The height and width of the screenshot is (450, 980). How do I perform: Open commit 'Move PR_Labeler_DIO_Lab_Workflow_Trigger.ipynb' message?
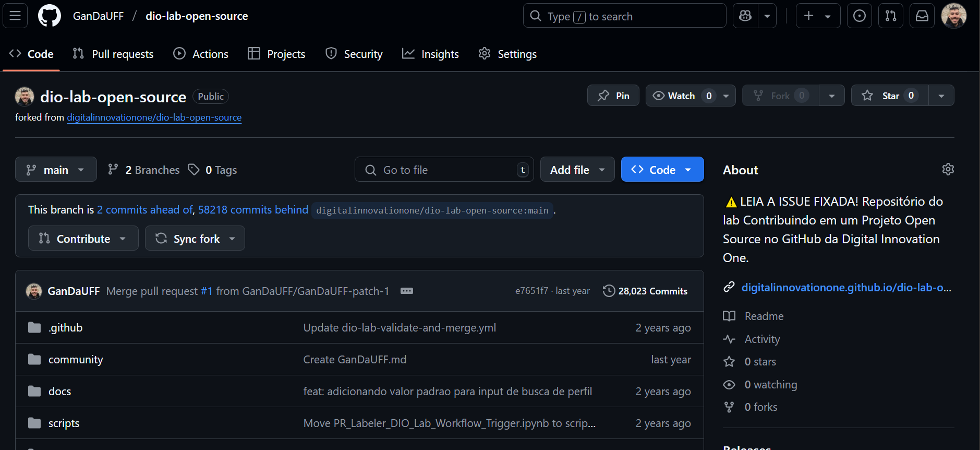(x=450, y=423)
